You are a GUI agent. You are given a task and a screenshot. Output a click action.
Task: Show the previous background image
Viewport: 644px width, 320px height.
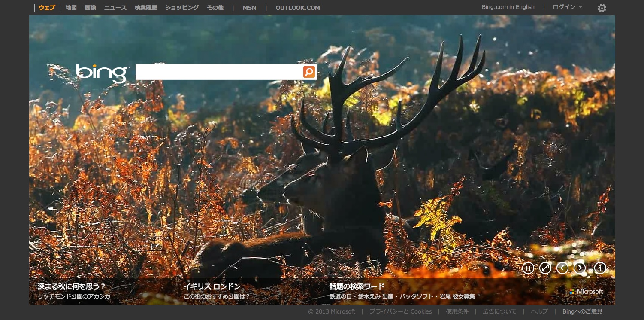[x=562, y=268]
